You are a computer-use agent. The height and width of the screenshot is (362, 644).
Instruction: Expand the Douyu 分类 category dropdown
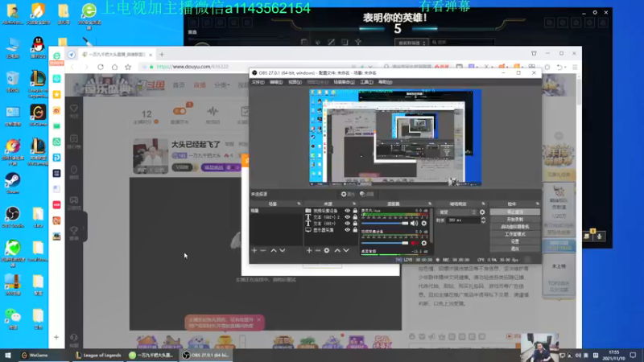coord(222,85)
